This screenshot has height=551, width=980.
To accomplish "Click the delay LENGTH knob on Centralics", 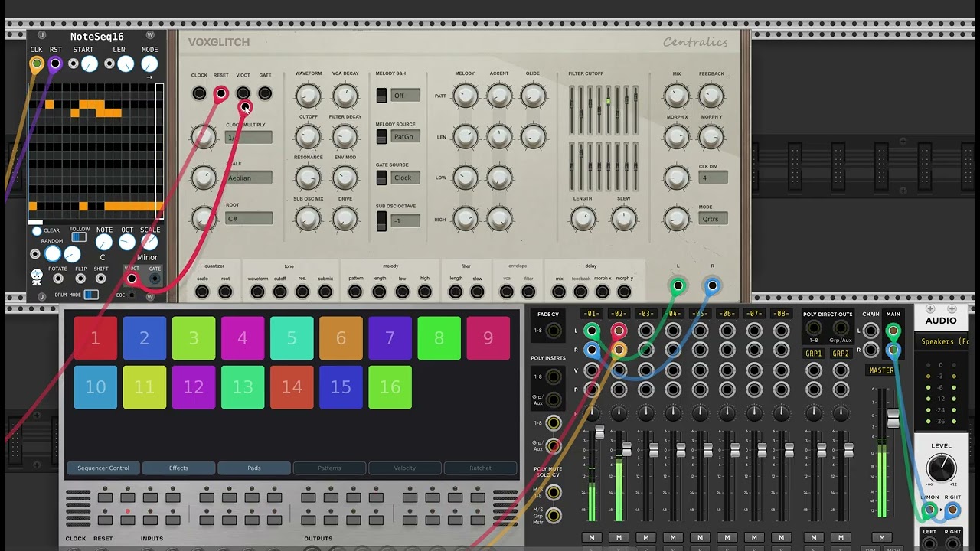I will pyautogui.click(x=583, y=219).
